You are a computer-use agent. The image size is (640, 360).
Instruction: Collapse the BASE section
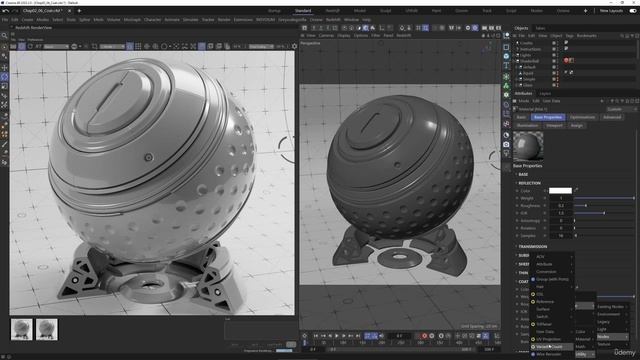[522, 174]
